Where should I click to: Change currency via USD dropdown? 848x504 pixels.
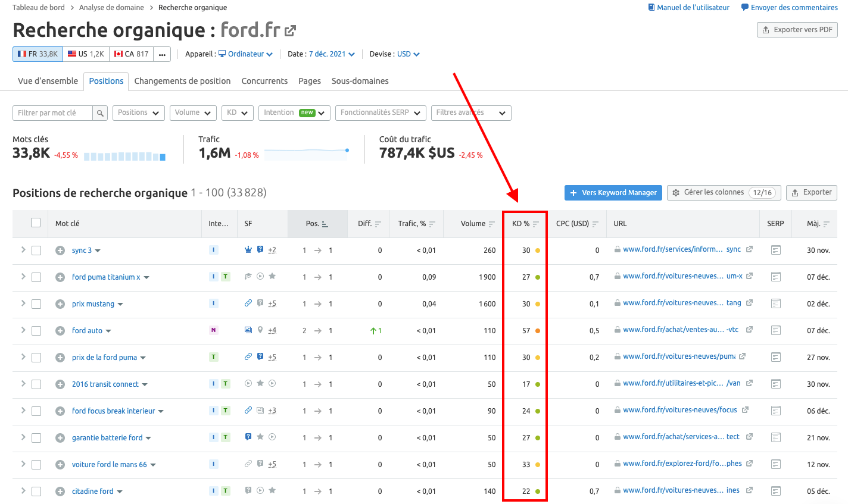409,54
